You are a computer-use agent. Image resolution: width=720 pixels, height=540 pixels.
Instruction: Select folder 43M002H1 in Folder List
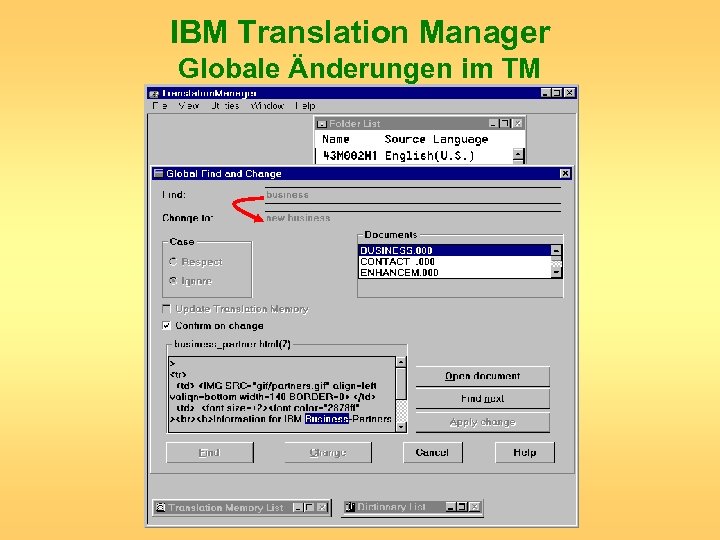[350, 156]
